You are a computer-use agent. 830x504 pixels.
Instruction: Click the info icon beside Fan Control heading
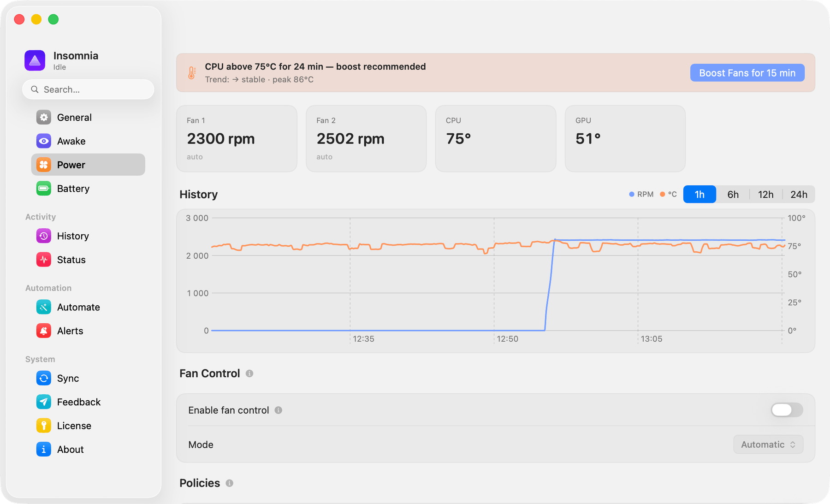[249, 374]
